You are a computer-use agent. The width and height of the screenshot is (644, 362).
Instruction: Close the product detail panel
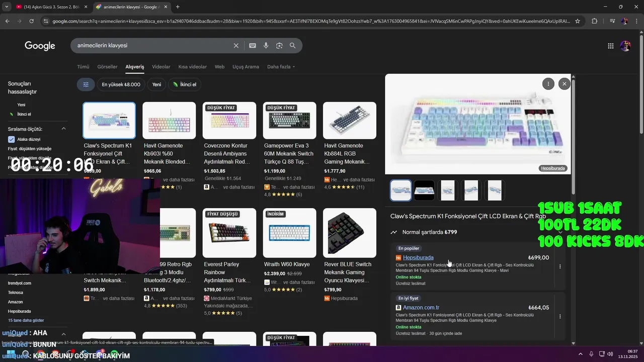565,84
